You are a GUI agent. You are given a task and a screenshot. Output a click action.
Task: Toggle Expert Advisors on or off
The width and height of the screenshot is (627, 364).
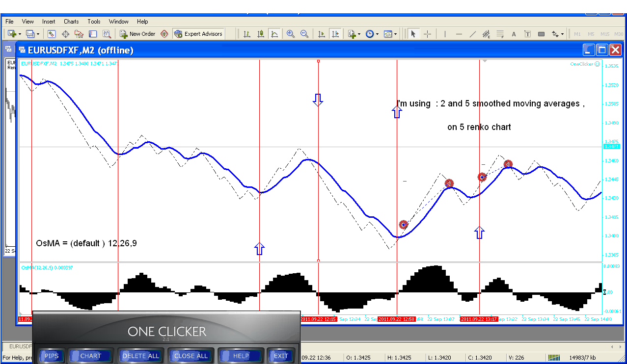point(198,34)
